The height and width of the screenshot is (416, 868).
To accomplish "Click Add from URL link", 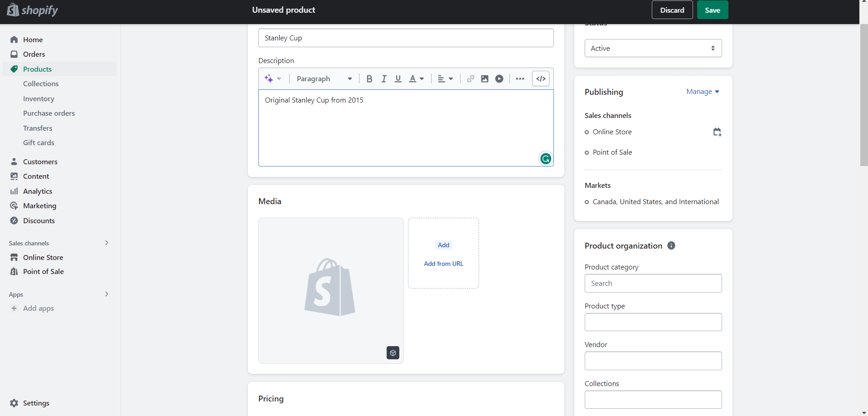I will (x=443, y=264).
